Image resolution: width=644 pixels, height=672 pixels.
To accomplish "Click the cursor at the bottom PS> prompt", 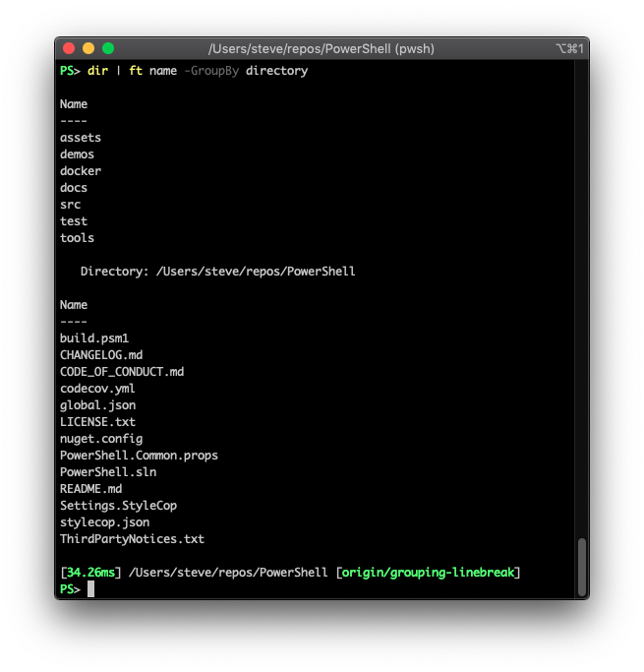I will (x=90, y=589).
